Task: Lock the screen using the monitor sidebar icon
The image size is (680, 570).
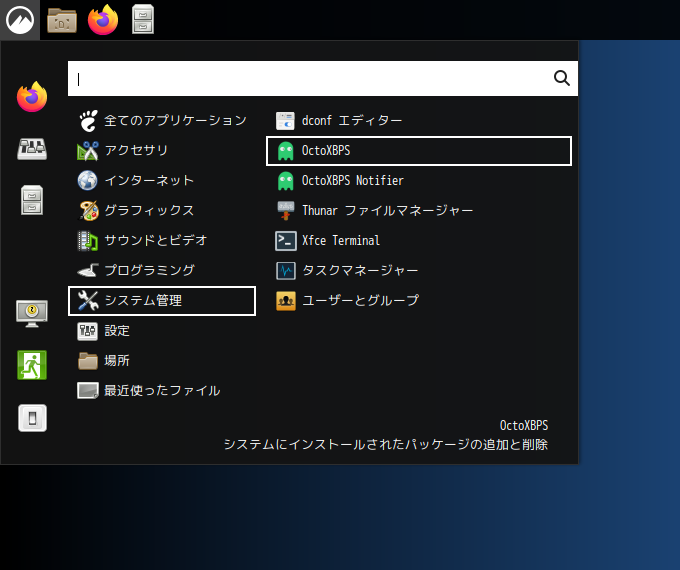Action: pyautogui.click(x=32, y=313)
